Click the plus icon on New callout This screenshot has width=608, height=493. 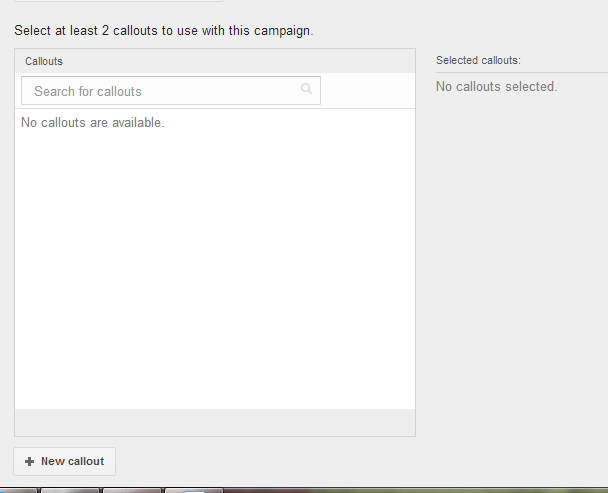[x=29, y=462]
